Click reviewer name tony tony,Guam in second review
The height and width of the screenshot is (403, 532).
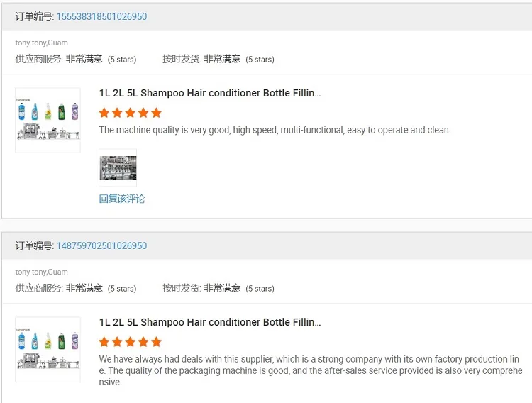[42, 272]
